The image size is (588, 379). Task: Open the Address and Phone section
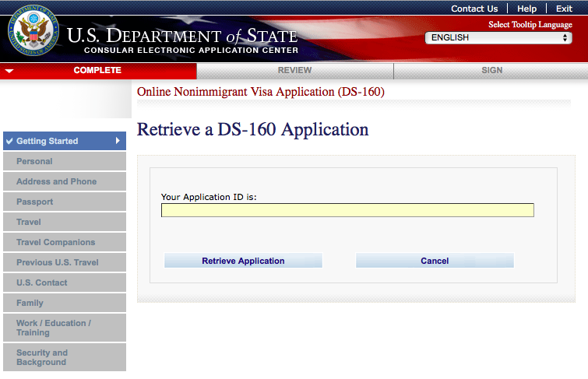[x=56, y=181]
